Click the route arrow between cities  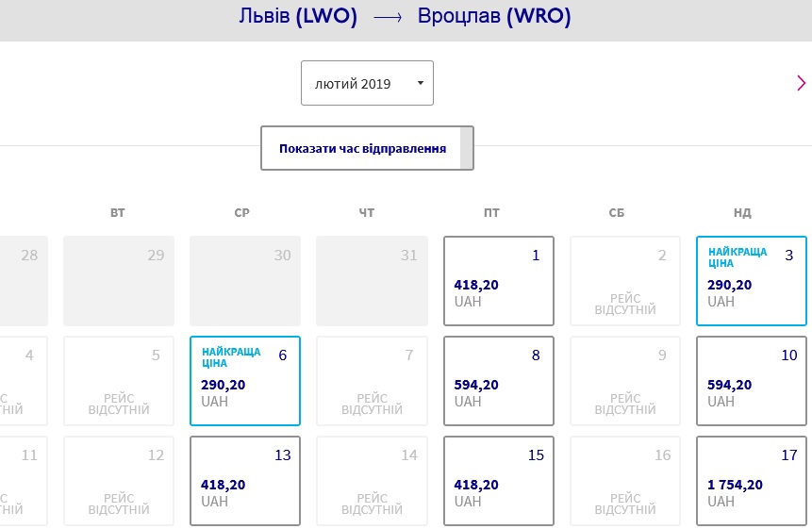tap(388, 18)
